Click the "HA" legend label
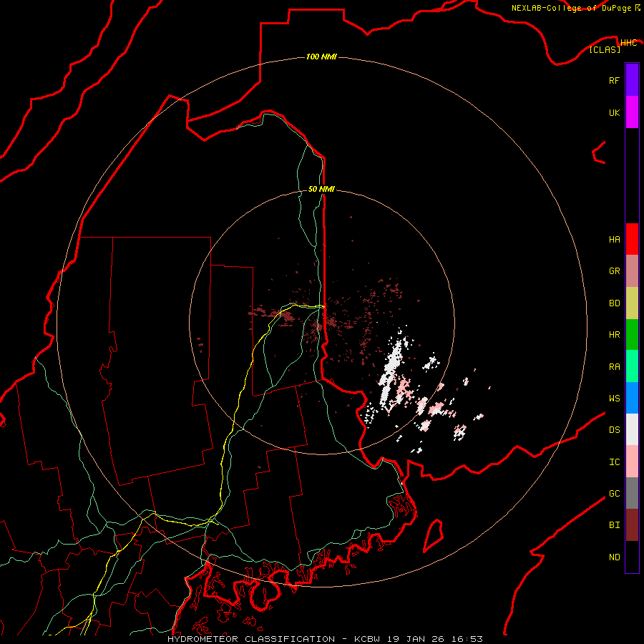This screenshot has width=644, height=644. pyautogui.click(x=614, y=240)
